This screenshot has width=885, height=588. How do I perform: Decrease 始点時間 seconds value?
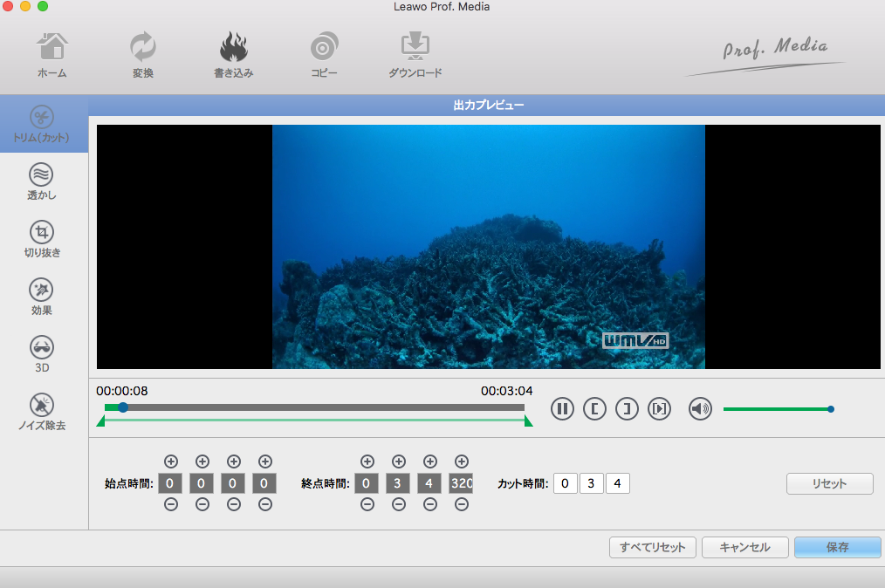[x=234, y=504]
